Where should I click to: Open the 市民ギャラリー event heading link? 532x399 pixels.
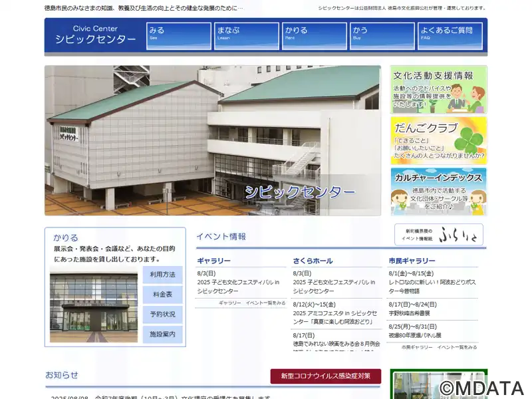click(x=412, y=261)
